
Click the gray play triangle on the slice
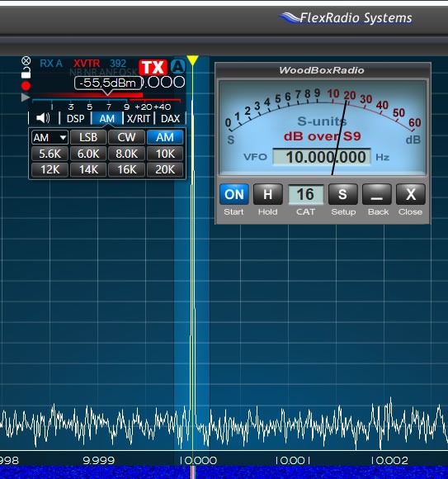point(26,97)
